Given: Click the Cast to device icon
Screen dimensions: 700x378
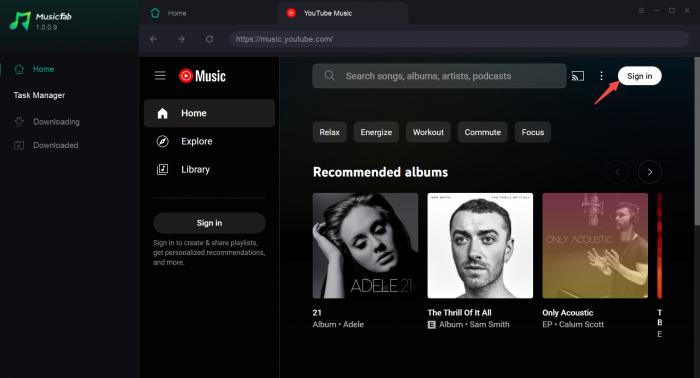Looking at the screenshot, I should [578, 76].
